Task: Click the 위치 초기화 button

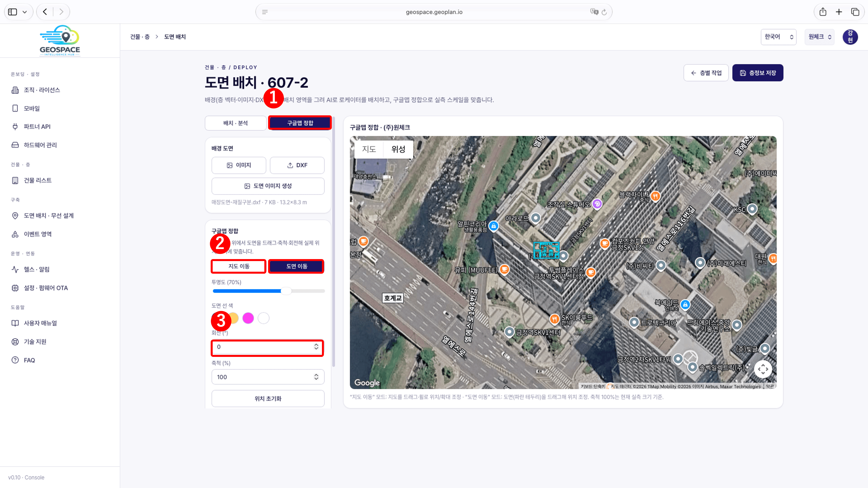Action: 268,398
